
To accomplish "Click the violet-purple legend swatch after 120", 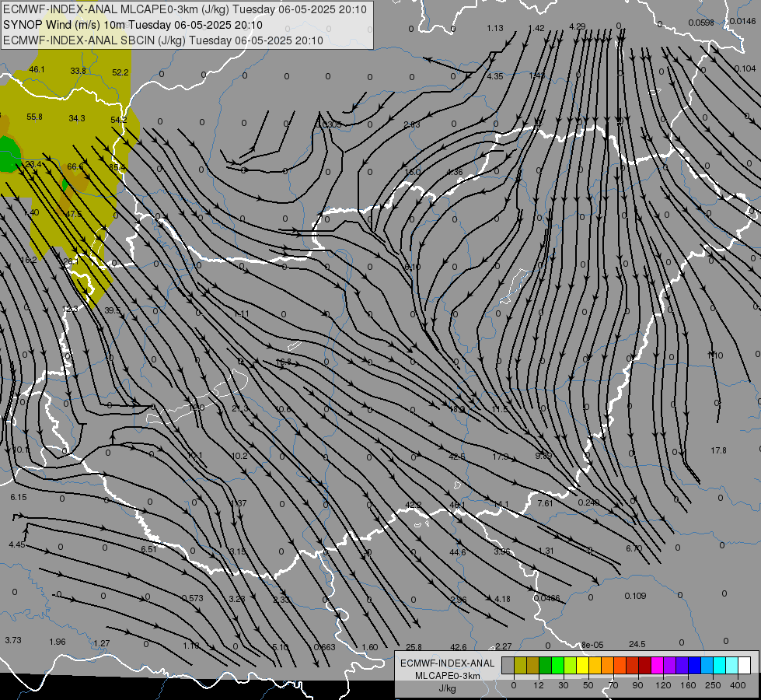I will click(x=670, y=665).
